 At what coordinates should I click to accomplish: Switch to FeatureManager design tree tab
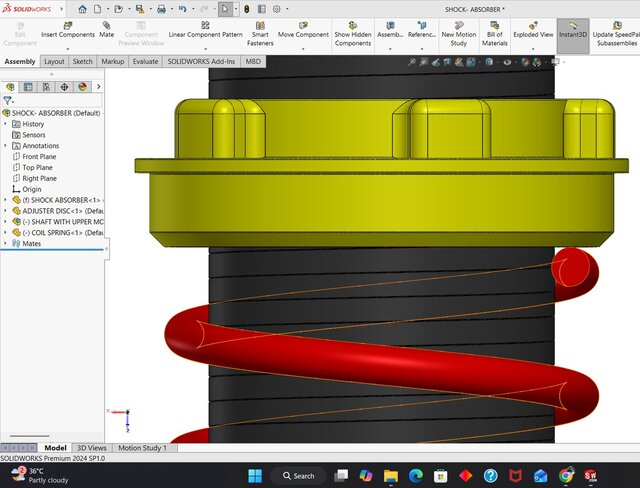pos(10,87)
